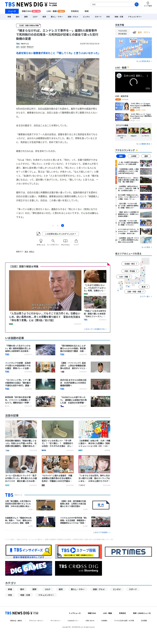This screenshot has width=157, height=644.
Task: Select コロナ in the category sub-menu
Action: coord(35,17)
